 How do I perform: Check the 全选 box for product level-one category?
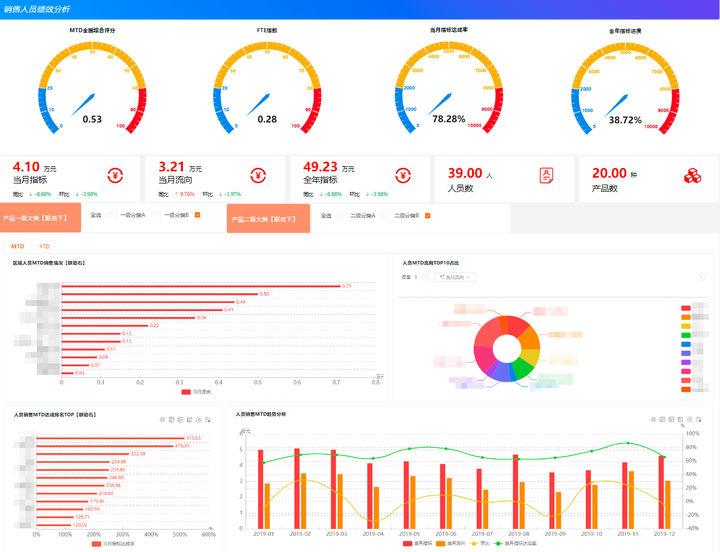tap(110, 215)
